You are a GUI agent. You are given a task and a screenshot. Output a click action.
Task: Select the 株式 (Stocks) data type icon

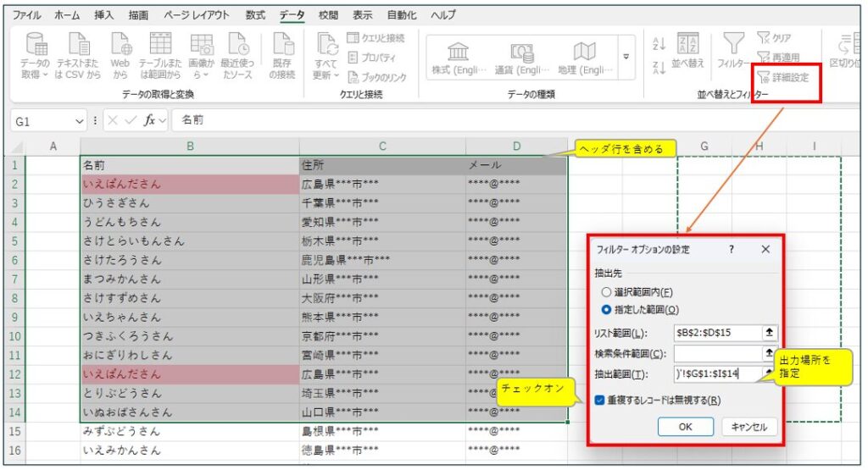click(x=458, y=53)
